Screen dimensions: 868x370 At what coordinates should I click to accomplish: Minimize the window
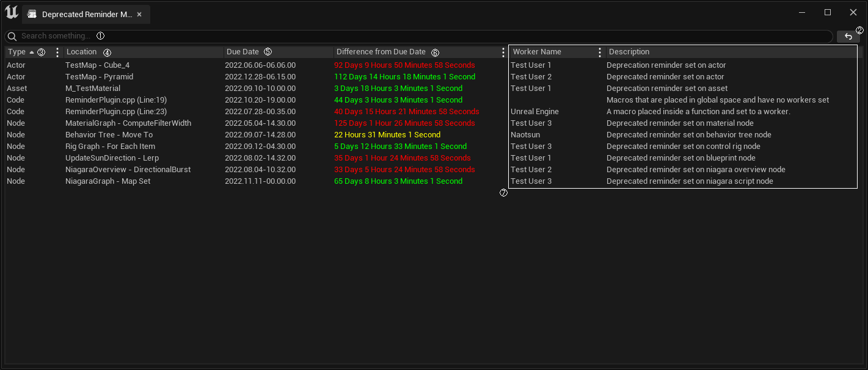(x=802, y=12)
